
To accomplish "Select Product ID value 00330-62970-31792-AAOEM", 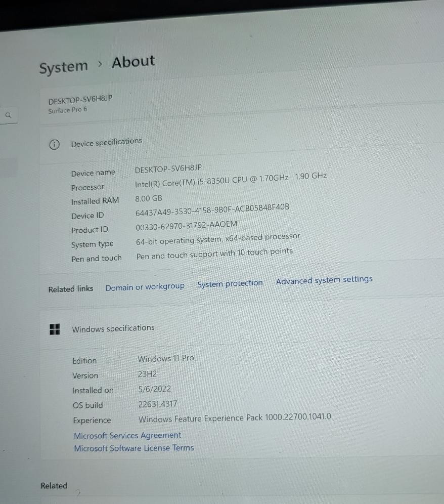I will [x=186, y=226].
